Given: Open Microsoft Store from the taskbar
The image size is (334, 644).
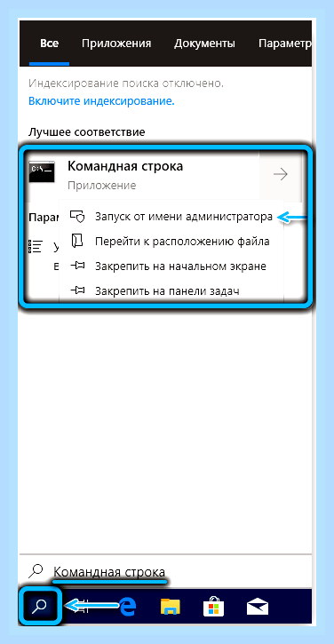Looking at the screenshot, I should [x=213, y=607].
